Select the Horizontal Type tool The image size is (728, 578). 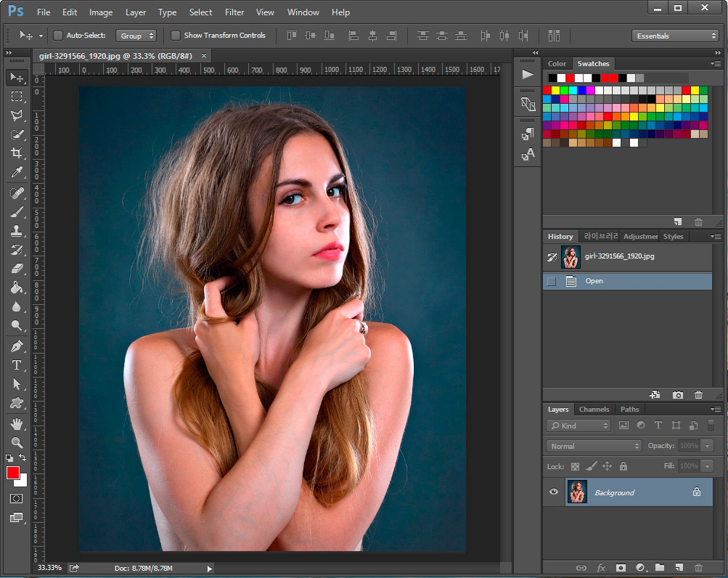(16, 365)
